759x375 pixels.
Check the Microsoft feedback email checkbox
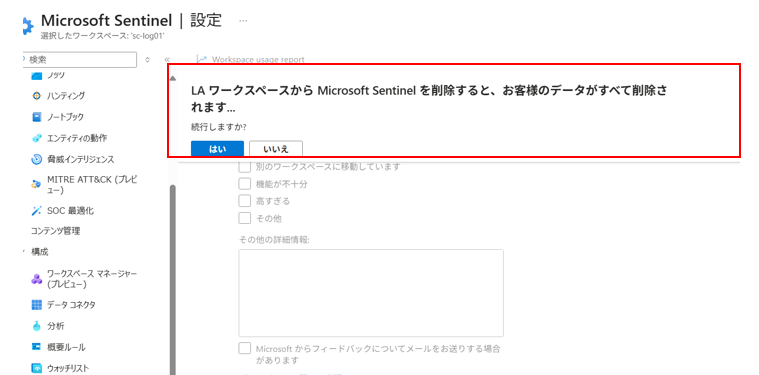pos(244,348)
